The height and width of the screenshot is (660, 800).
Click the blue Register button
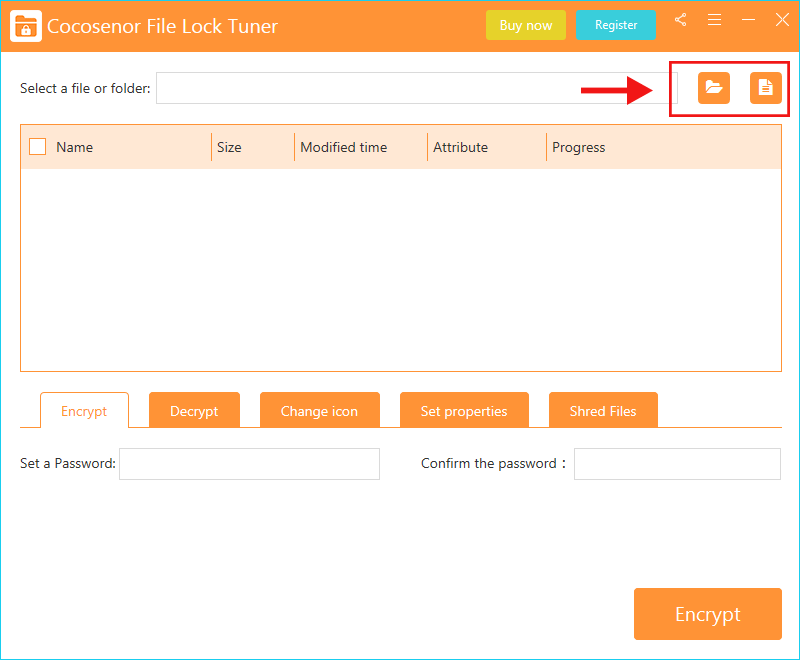point(616,25)
